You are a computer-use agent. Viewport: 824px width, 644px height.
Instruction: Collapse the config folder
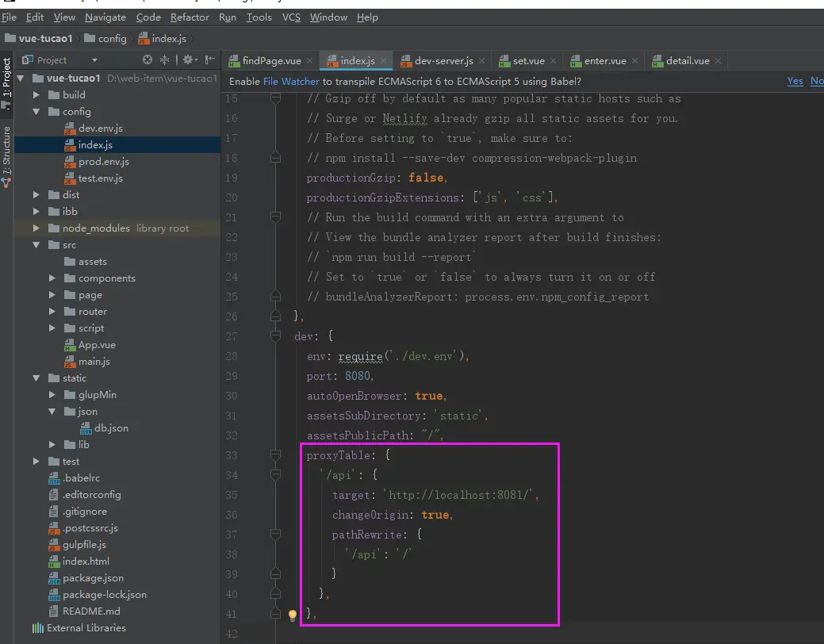pyautogui.click(x=36, y=112)
